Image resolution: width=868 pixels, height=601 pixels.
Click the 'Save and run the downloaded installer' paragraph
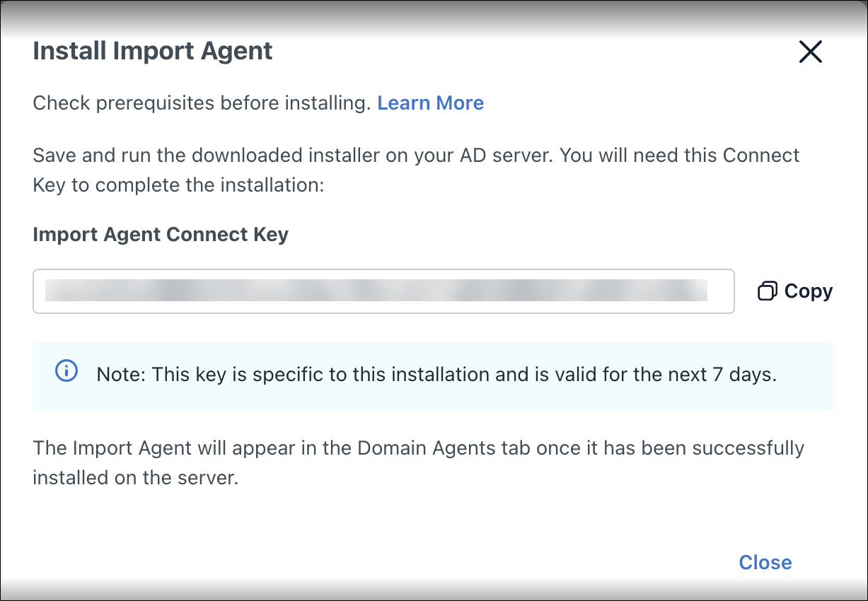click(416, 155)
